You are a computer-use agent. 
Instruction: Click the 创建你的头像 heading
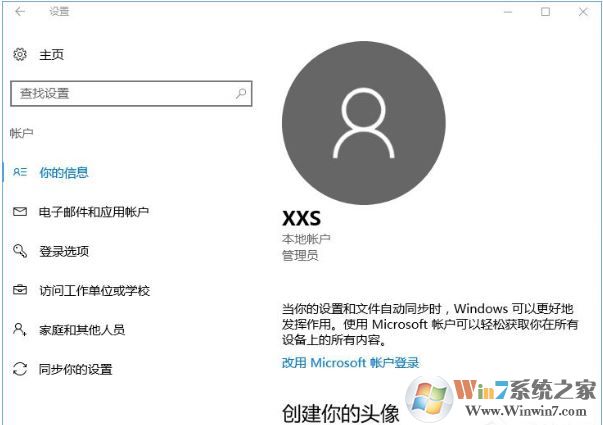click(341, 414)
